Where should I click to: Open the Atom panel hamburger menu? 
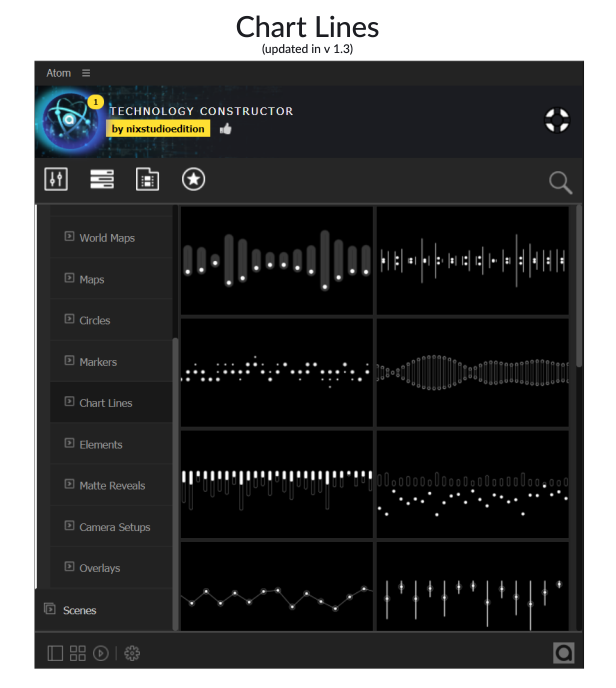[x=86, y=73]
